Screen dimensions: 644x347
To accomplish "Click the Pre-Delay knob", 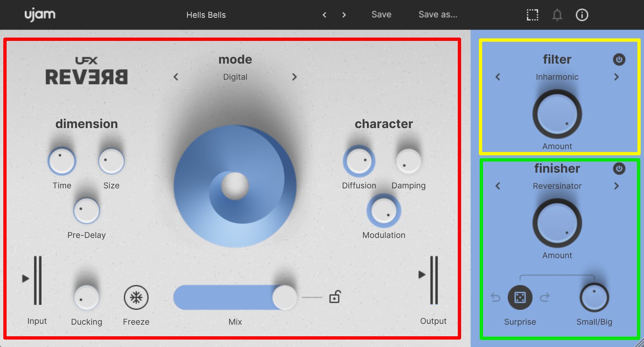I will tap(87, 211).
